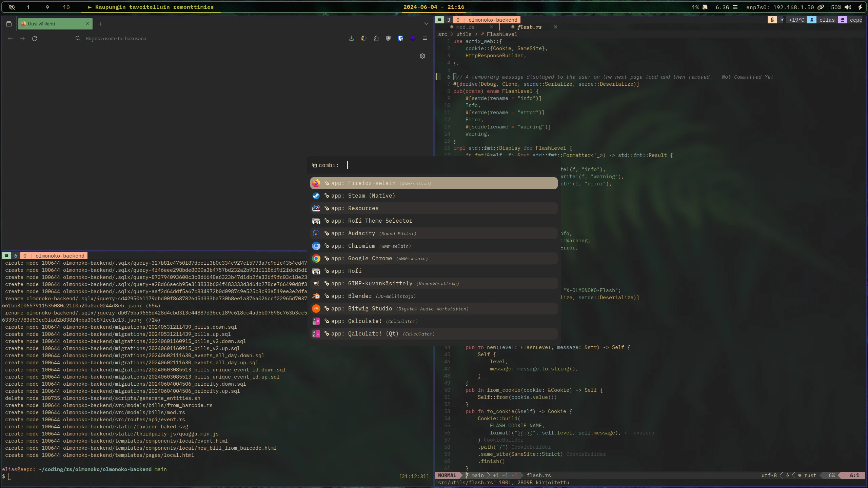Switch to mod.rs editor tab
The width and height of the screenshot is (868, 488).
point(465,27)
